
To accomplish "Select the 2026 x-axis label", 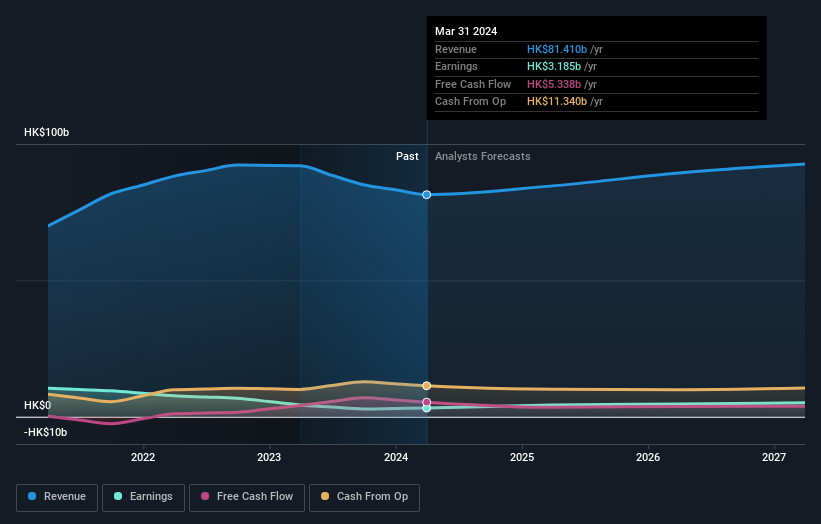I will coord(648,457).
